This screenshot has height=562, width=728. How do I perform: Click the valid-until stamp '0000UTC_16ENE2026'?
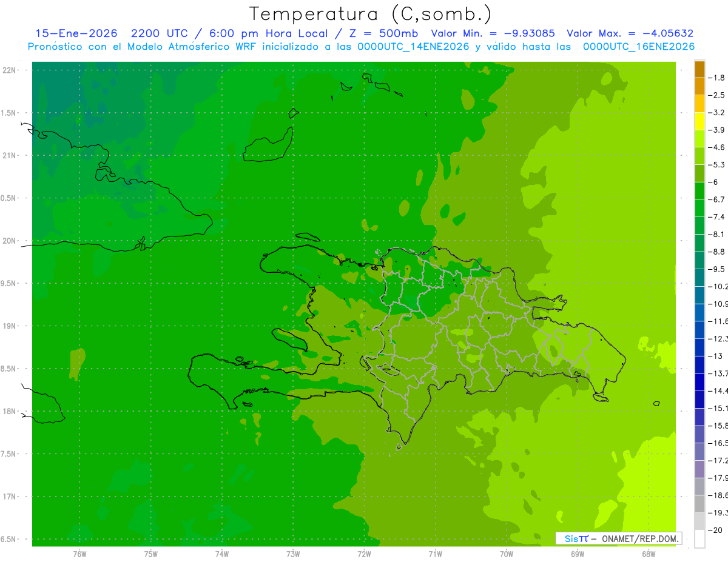click(639, 47)
